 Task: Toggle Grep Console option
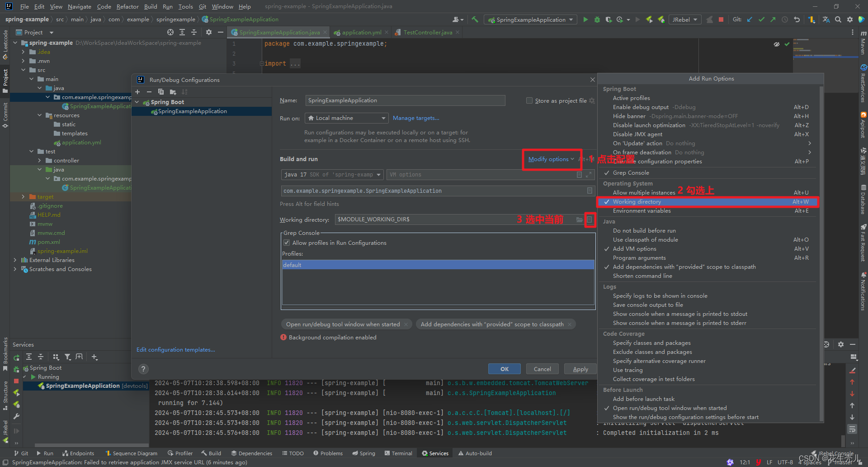click(x=708, y=173)
